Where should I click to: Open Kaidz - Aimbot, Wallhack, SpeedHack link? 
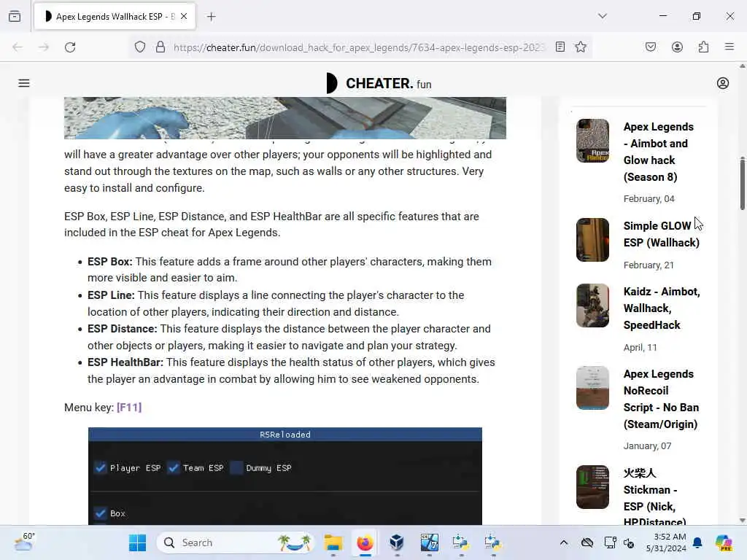coord(662,308)
